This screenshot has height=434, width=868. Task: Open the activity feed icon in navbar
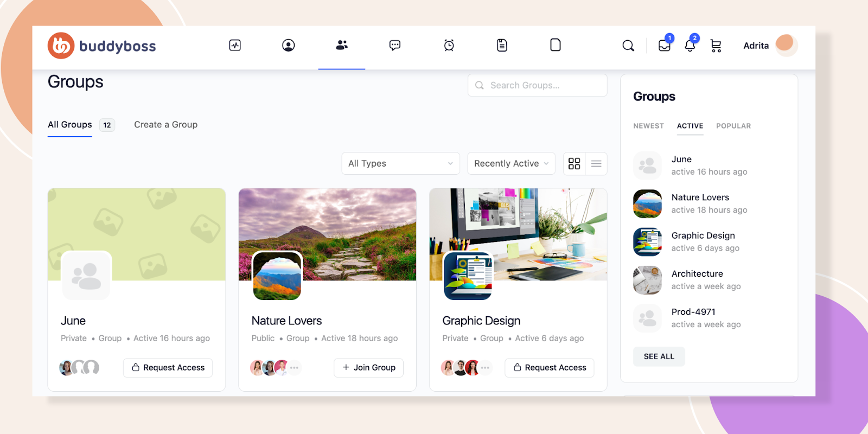pos(235,46)
